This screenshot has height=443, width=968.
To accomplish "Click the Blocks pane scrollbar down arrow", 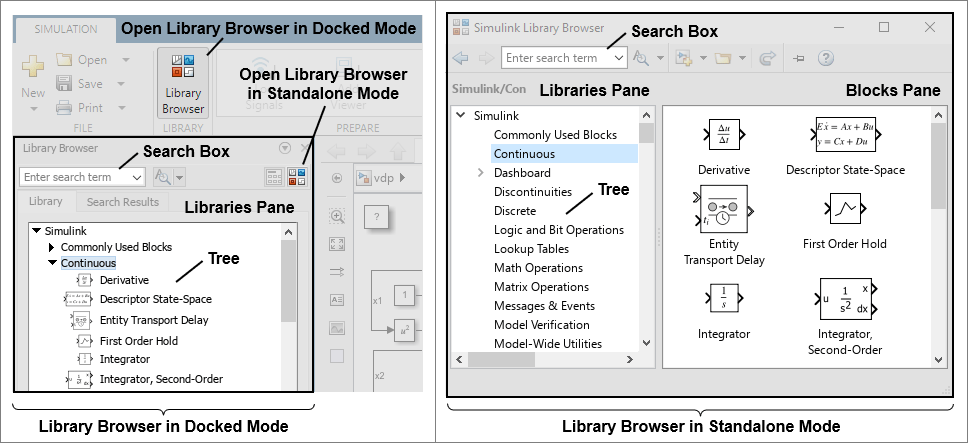I will pyautogui.click(x=938, y=360).
